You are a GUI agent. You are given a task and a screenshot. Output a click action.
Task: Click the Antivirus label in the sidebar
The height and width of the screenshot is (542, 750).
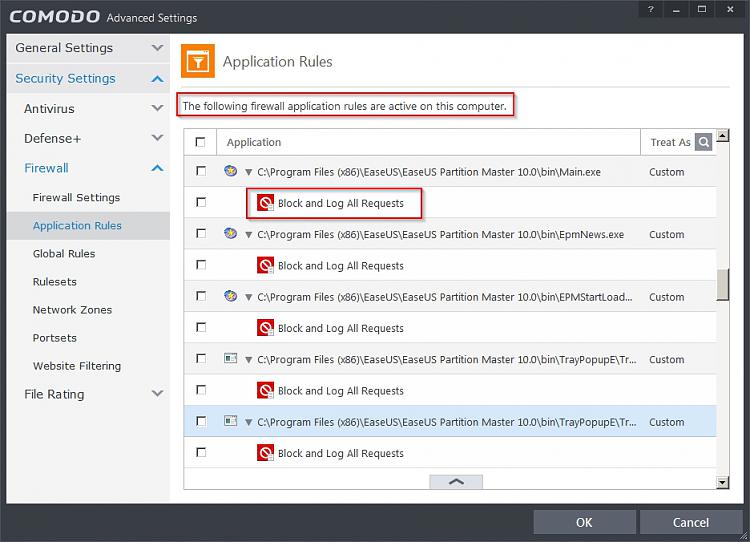point(49,109)
